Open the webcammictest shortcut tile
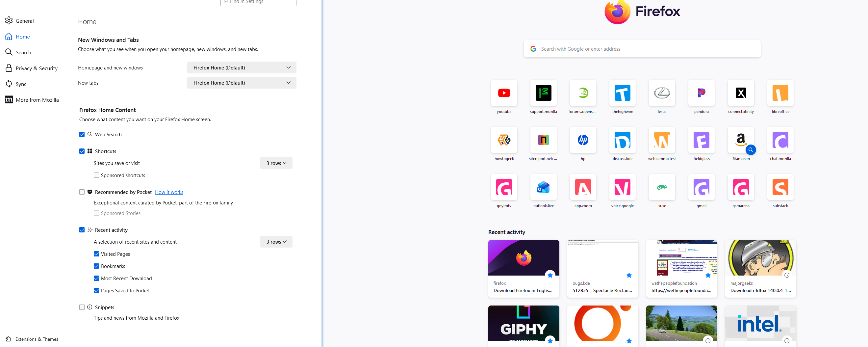 click(662, 140)
